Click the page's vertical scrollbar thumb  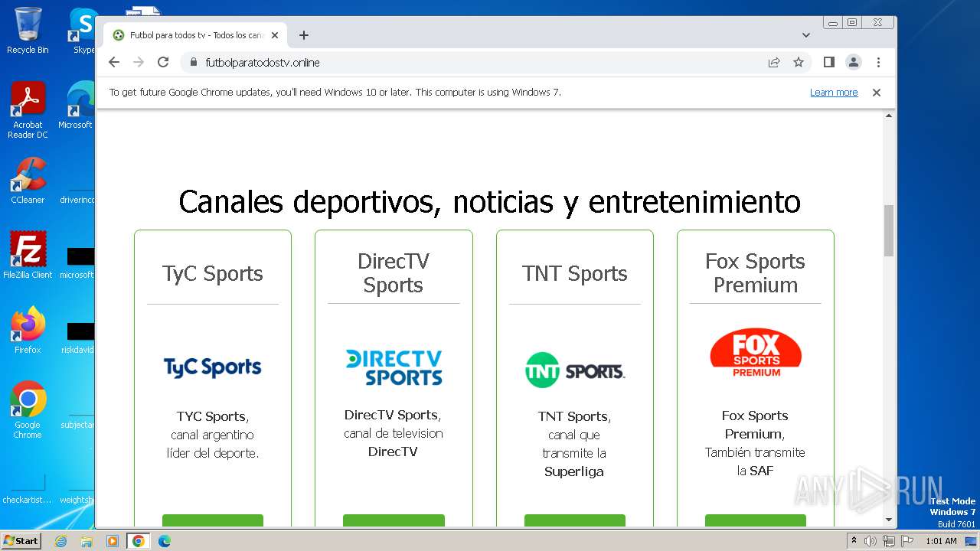pyautogui.click(x=889, y=230)
